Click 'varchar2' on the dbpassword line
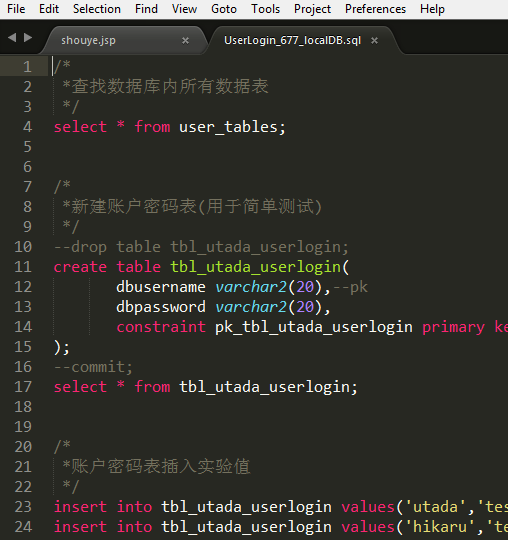The width and height of the screenshot is (508, 540). tap(251, 307)
